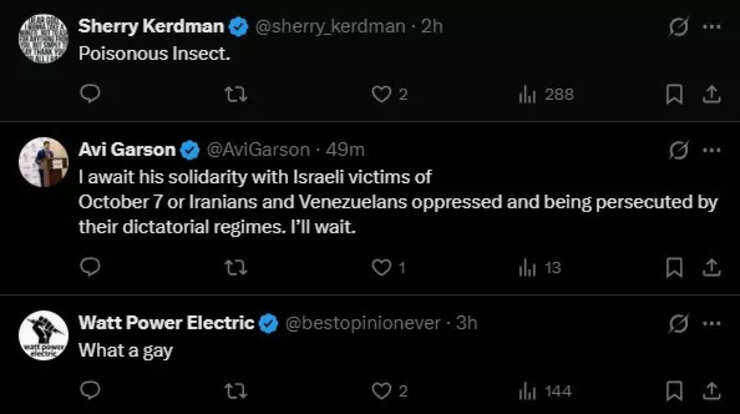Click Sherry Kerdman's profile avatar

click(43, 40)
